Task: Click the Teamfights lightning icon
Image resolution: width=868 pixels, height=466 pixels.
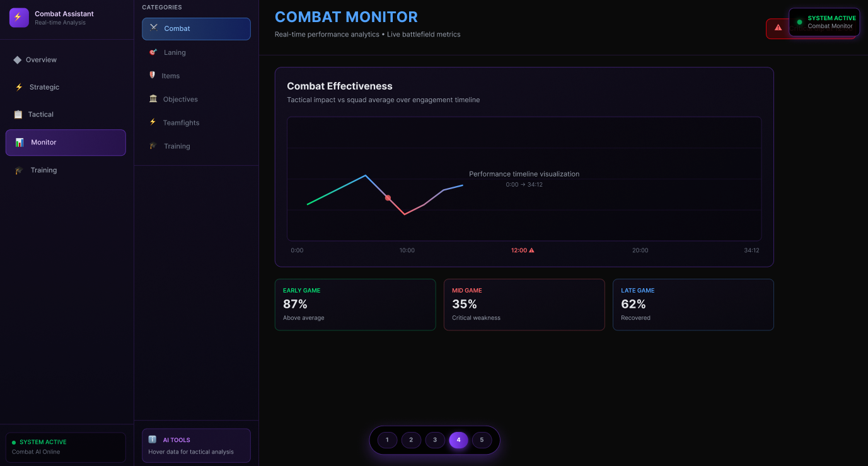Action: pos(153,122)
